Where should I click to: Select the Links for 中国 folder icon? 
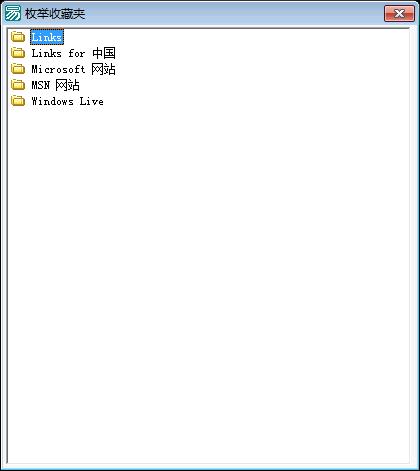pyautogui.click(x=18, y=53)
